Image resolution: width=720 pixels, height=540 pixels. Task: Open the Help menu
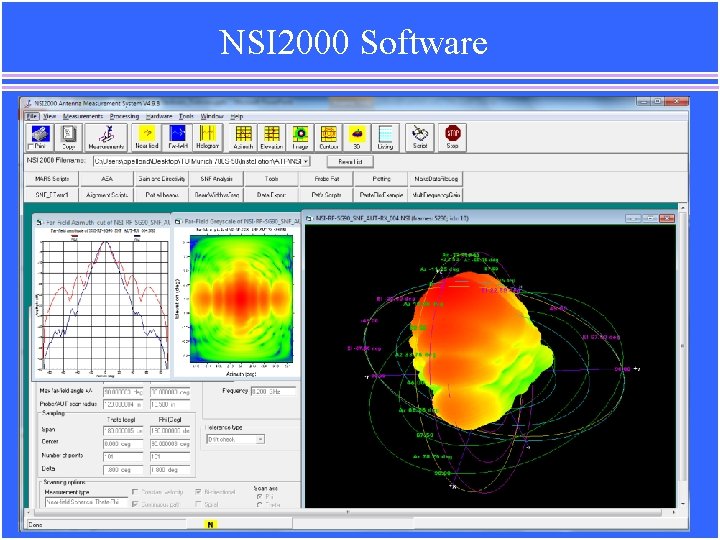coord(236,116)
